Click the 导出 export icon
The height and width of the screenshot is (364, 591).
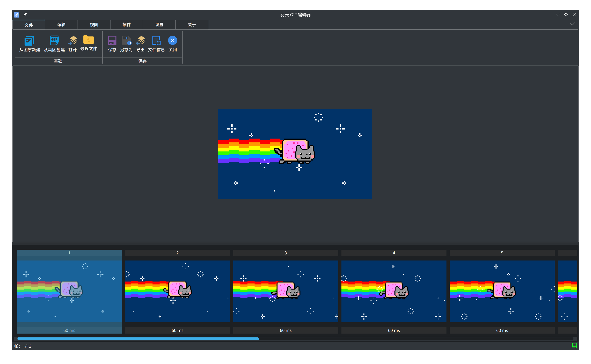coord(140,40)
